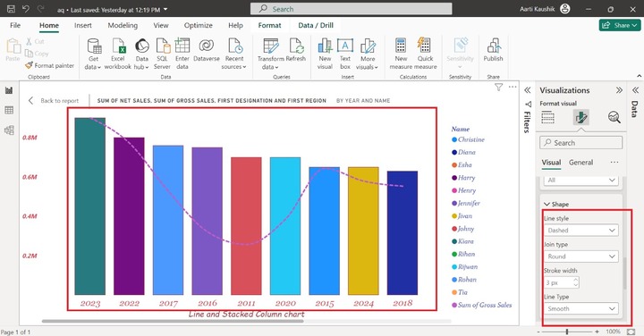Click the 2023 column bar
The image size is (644, 336).
[x=90, y=206]
